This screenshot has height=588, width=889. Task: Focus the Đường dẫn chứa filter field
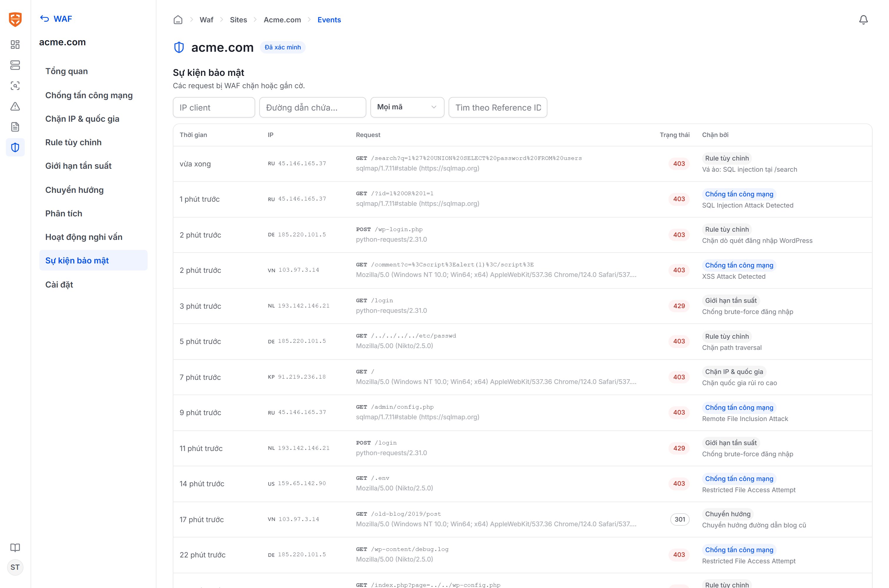(313, 107)
